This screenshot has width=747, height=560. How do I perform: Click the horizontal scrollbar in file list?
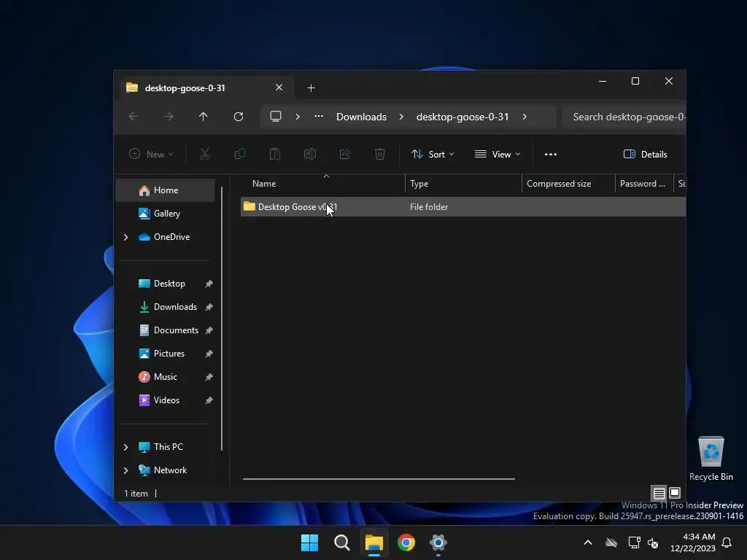(379, 479)
